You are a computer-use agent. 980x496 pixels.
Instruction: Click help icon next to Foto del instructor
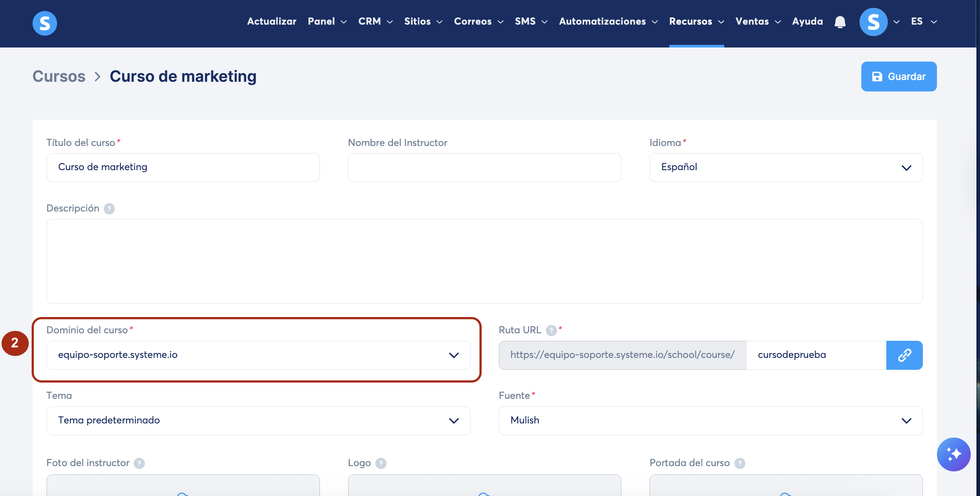[x=139, y=463]
